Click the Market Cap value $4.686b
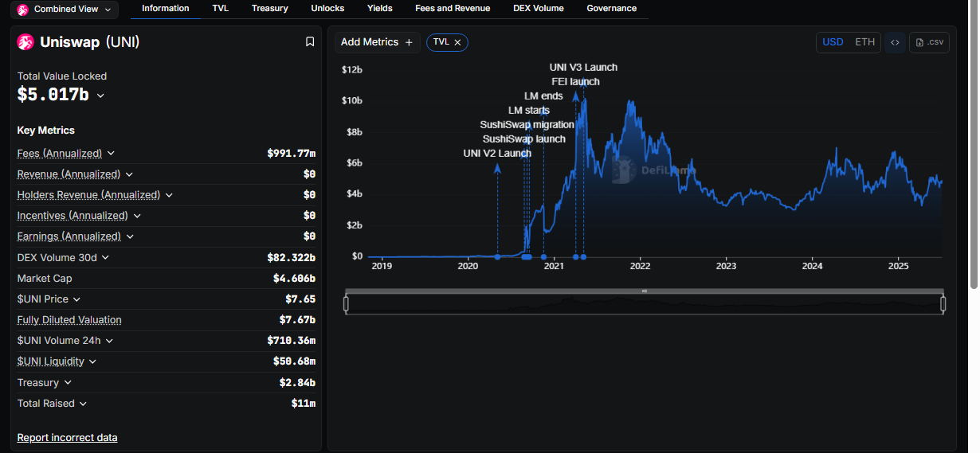 294,279
